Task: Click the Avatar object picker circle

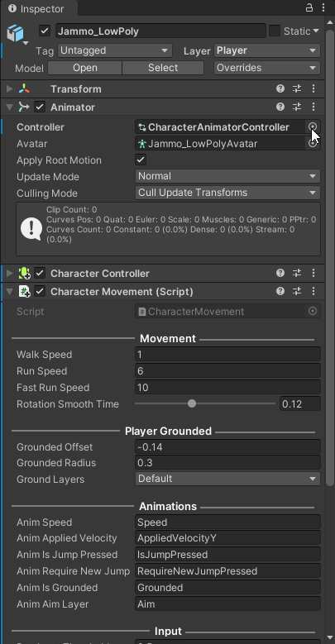Action: [313, 144]
